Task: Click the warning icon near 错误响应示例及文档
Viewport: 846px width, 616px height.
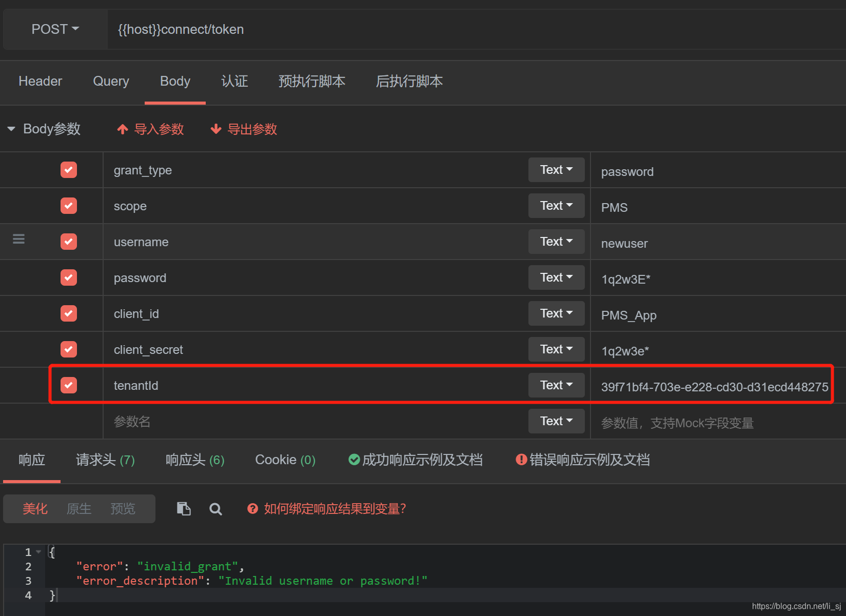Action: 521,460
